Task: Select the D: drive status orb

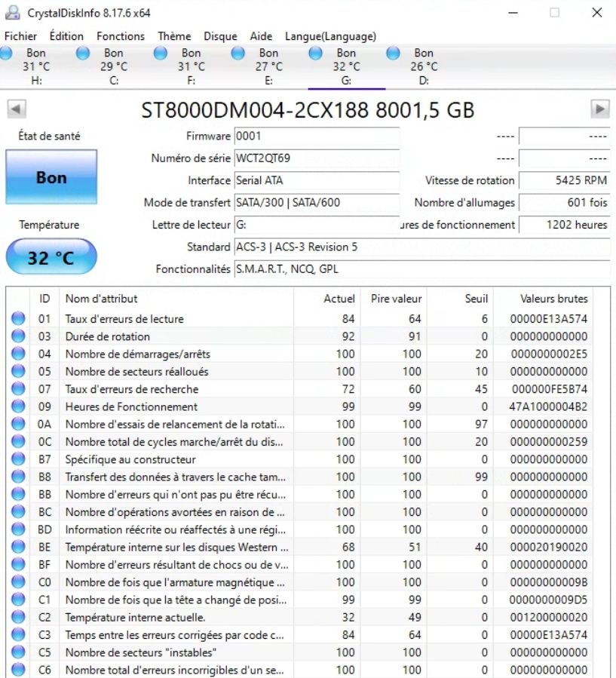Action: 393,53
